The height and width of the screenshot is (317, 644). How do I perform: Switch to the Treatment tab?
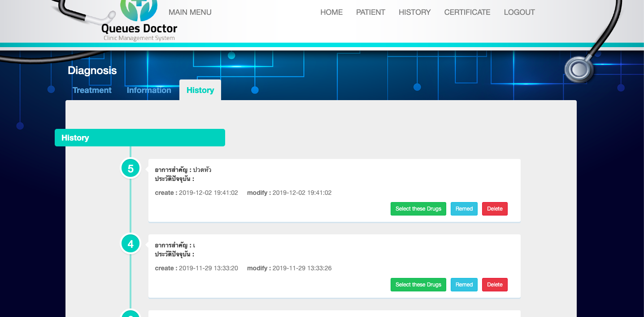[92, 90]
